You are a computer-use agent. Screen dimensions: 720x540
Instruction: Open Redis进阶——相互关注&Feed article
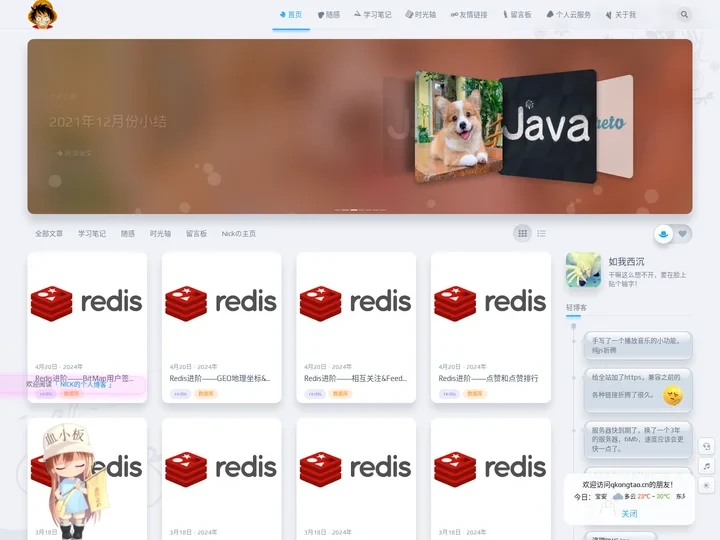coord(355,378)
